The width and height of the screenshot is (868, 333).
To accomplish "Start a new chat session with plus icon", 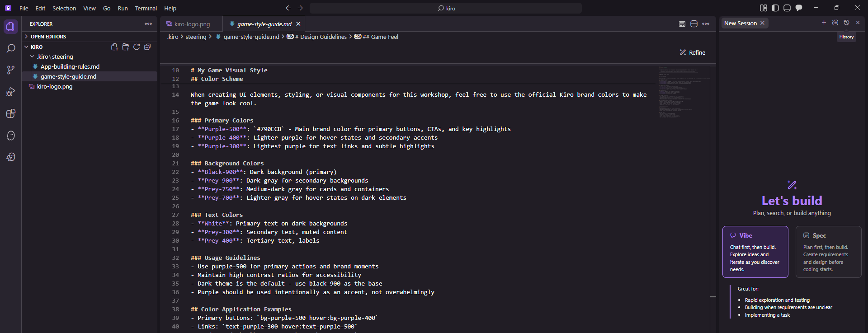I will 824,23.
